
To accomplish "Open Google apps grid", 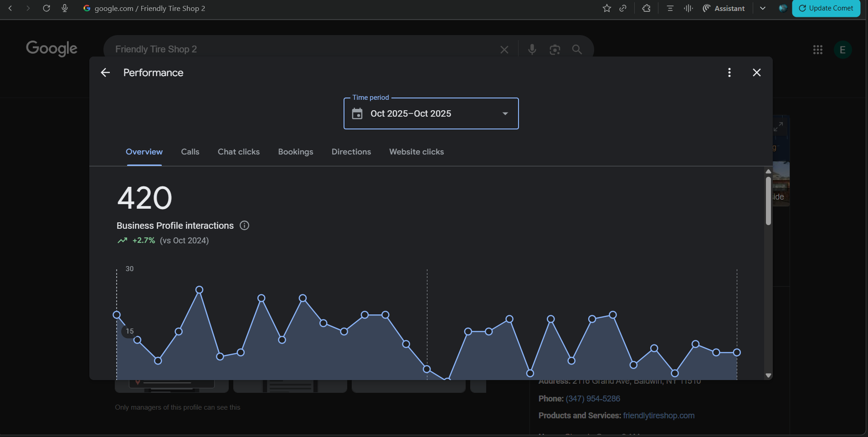I will [818, 50].
